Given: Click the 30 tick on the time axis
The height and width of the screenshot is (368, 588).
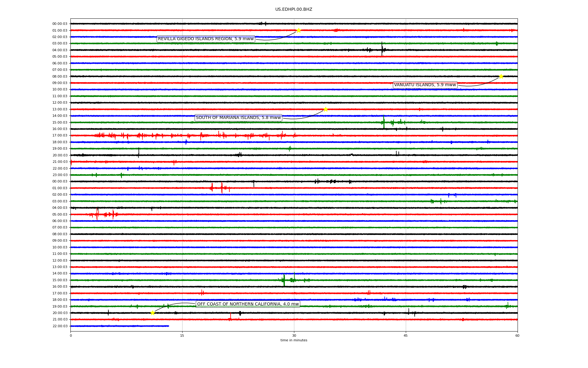Looking at the screenshot, I should coord(294,335).
